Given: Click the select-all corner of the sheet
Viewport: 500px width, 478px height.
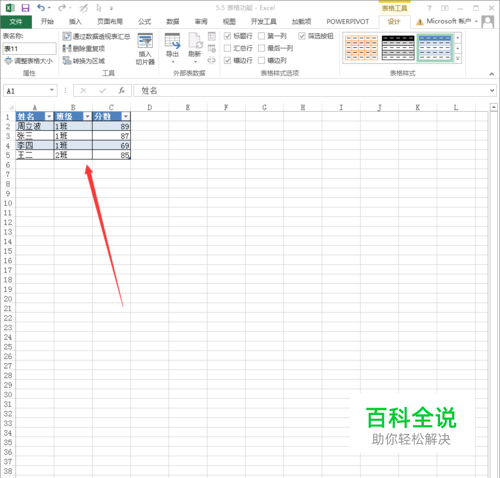Looking at the screenshot, I should (x=11, y=107).
